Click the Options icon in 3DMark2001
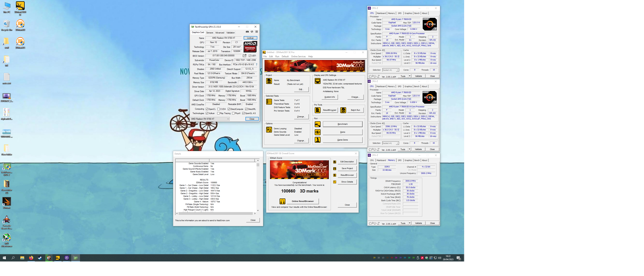Screen dimensions: 644x276 tap(269, 129)
